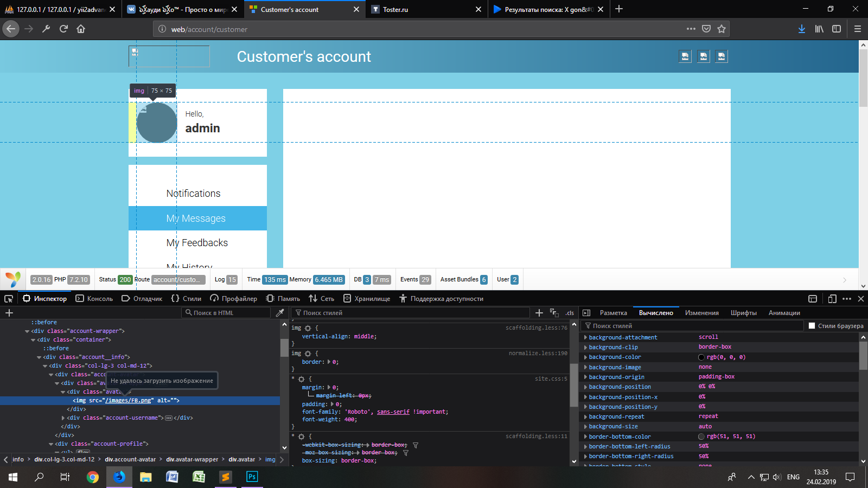Collapse the div class="account-wrapper" node
The image size is (868, 488).
point(27,331)
